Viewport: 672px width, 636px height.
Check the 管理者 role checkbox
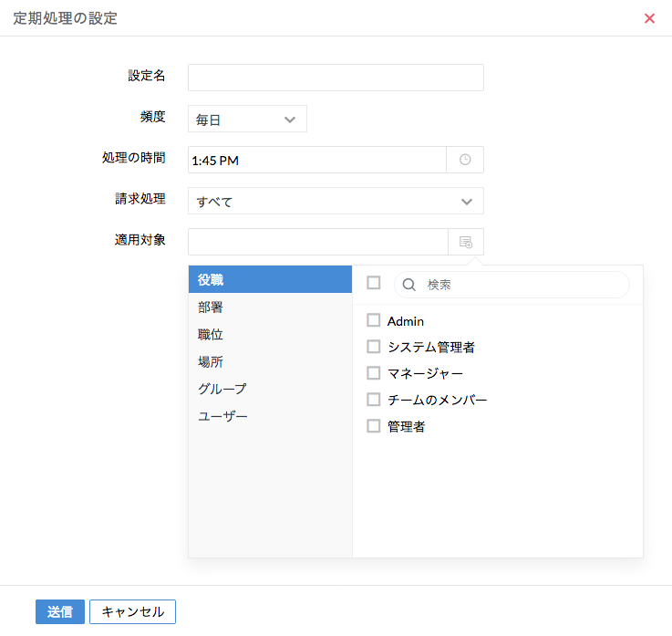coord(373,426)
